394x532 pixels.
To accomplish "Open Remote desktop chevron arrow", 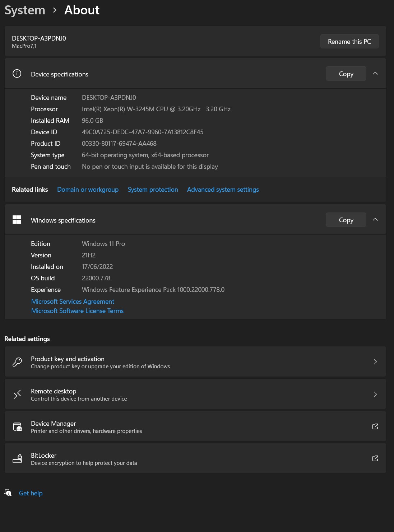I will (375, 394).
